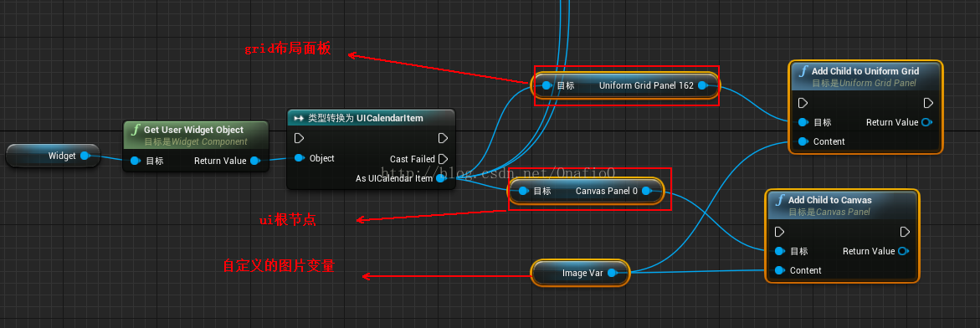The image size is (980, 328).
Task: Click Canvas Panel 0 target input pin
Action: pos(523,191)
